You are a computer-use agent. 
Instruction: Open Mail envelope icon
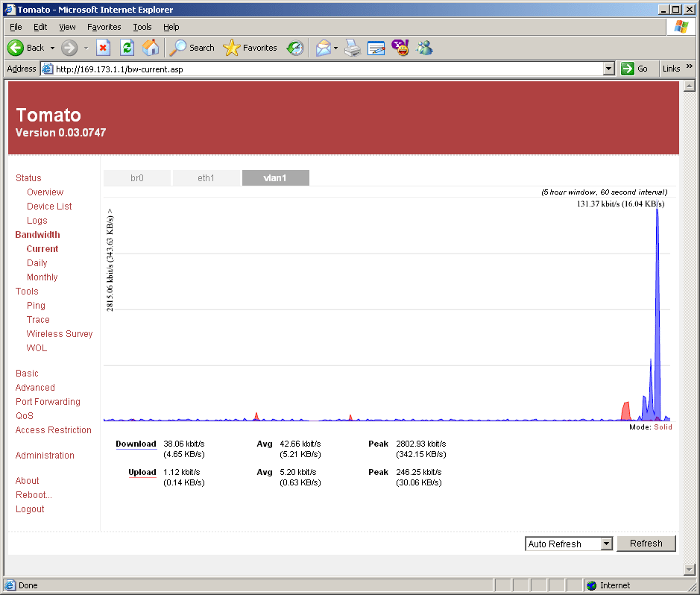point(324,48)
